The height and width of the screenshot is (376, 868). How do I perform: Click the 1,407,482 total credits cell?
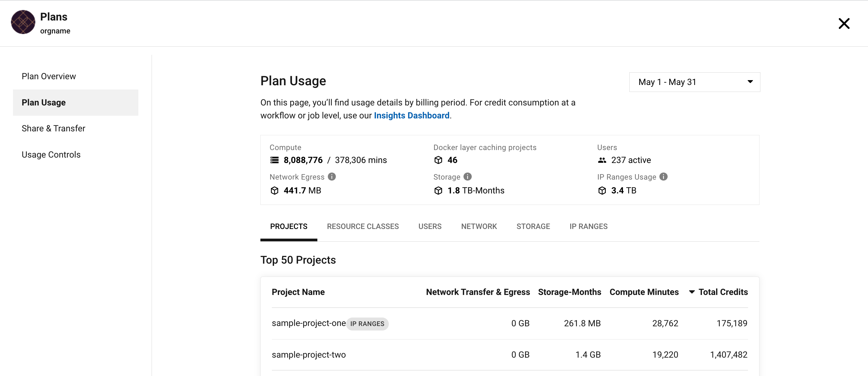point(728,355)
